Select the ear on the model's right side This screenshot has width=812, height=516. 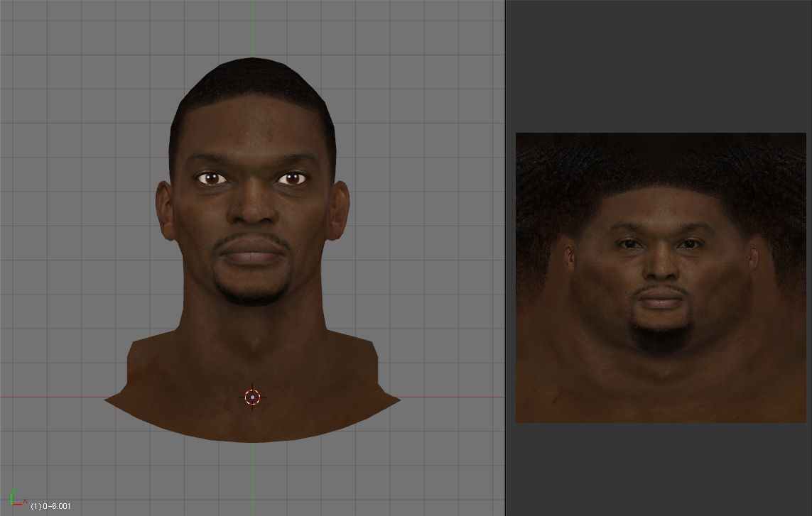340,210
